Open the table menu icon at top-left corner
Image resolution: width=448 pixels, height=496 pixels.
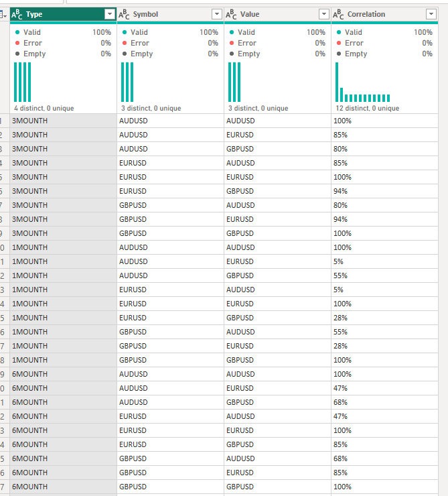pos(3,14)
